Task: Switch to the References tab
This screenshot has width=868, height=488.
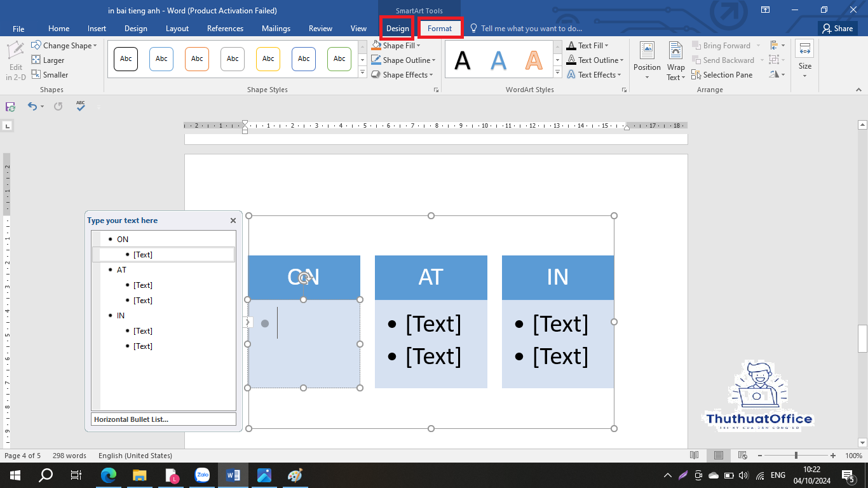Action: 225,29
